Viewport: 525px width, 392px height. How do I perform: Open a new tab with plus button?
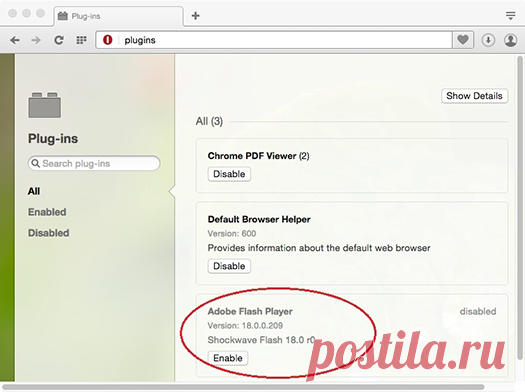196,16
